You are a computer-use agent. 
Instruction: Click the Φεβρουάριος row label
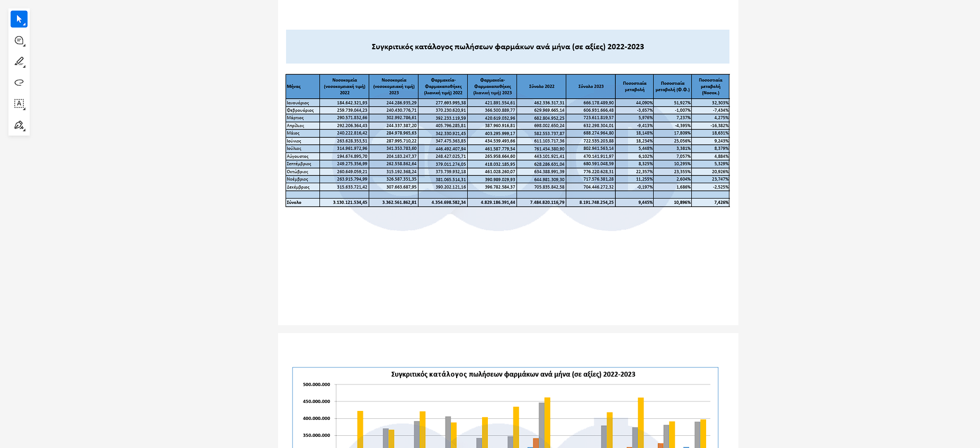(x=300, y=110)
